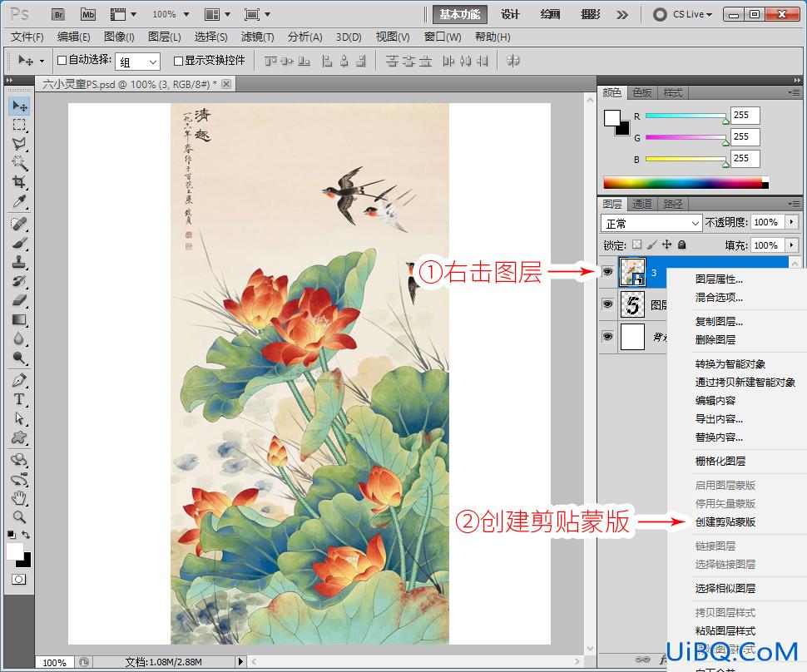Swap foreground and background colors
807x672 pixels.
point(26,535)
